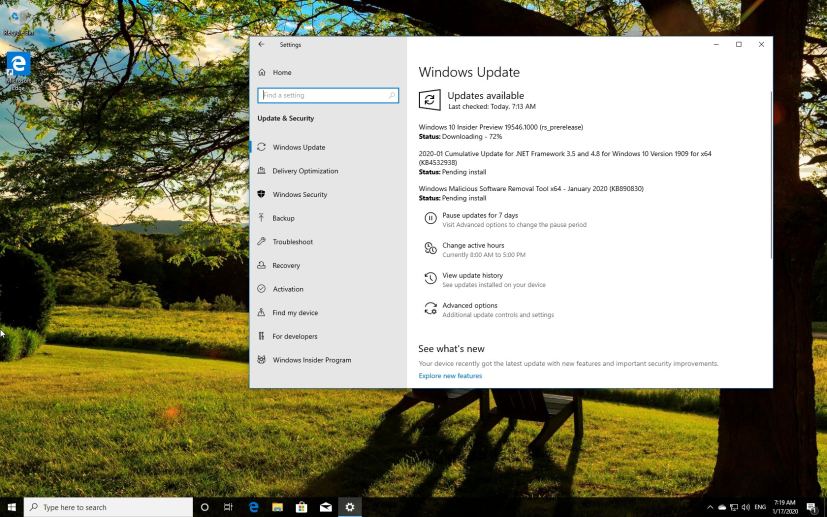The image size is (827, 517).
Task: Click the back arrow in Settings
Action: pyautogui.click(x=261, y=44)
